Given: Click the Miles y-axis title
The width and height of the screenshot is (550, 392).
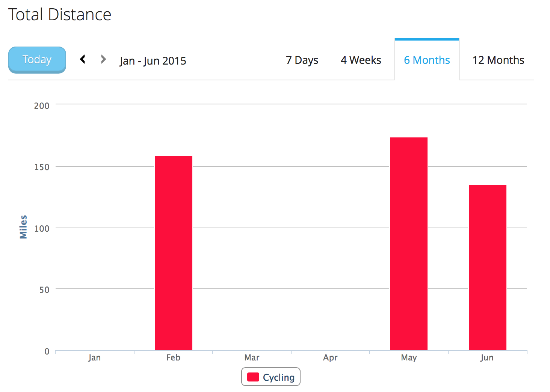Looking at the screenshot, I should point(23,227).
